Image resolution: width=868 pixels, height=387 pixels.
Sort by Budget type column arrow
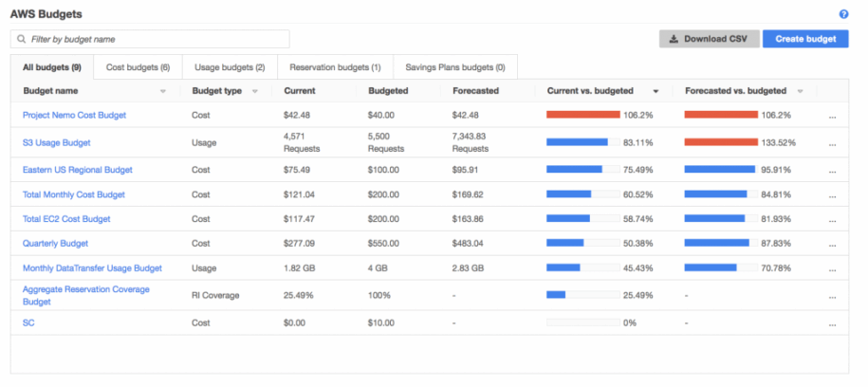tap(254, 91)
